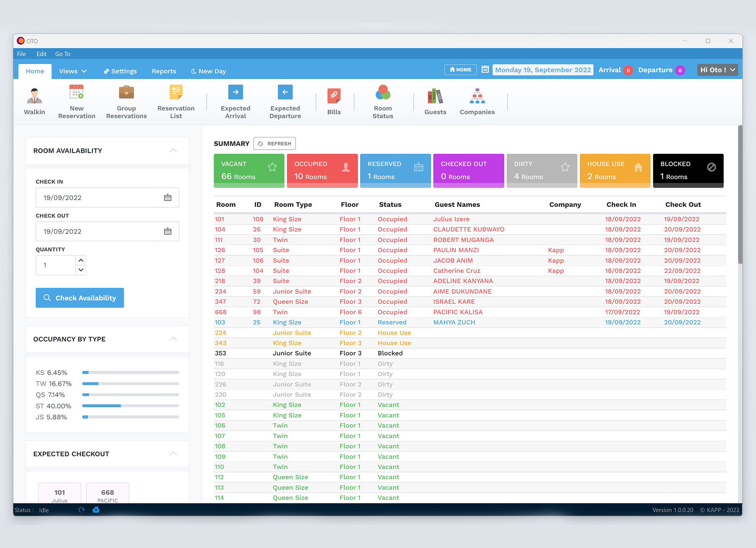Open the Expected Arrival icon
The image size is (756, 548).
point(235,92)
